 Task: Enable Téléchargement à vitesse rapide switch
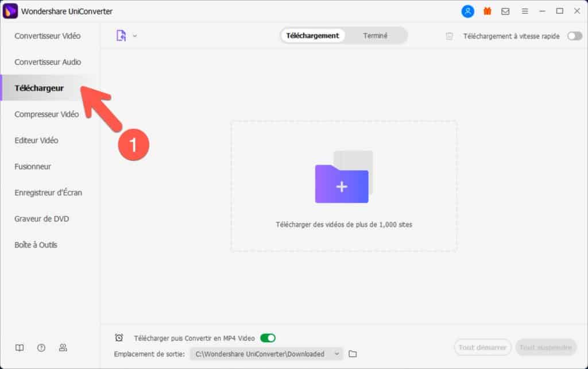click(574, 36)
